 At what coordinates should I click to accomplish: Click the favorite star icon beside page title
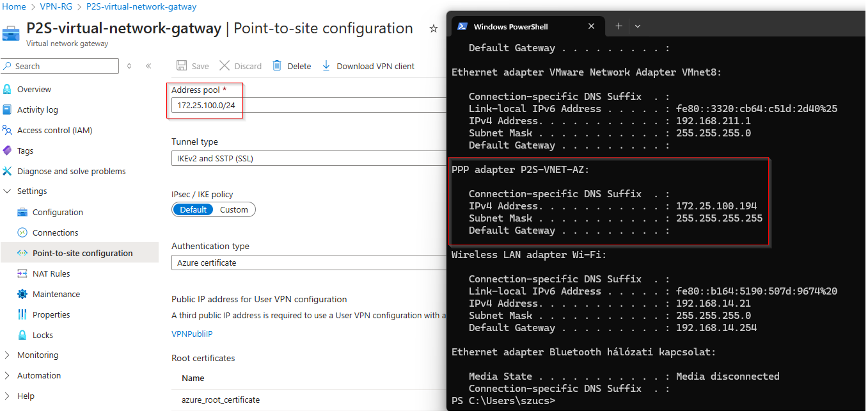pyautogui.click(x=434, y=29)
